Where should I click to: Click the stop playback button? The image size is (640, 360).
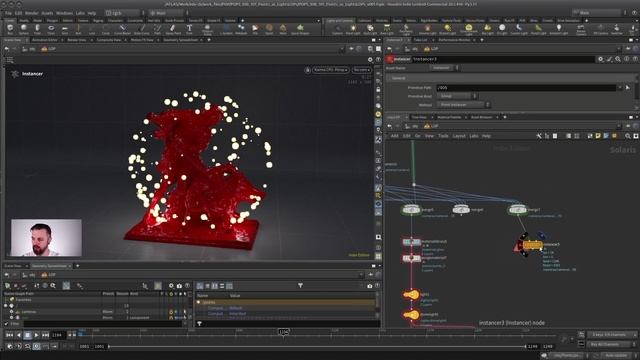point(28,335)
